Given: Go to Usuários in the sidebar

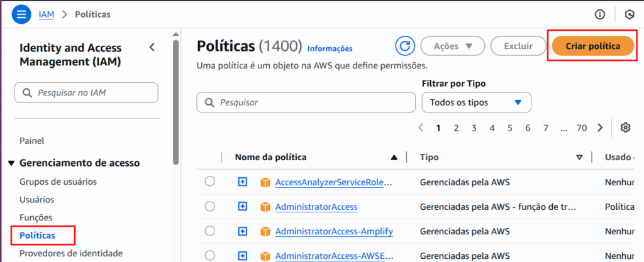Looking at the screenshot, I should pos(36,200).
